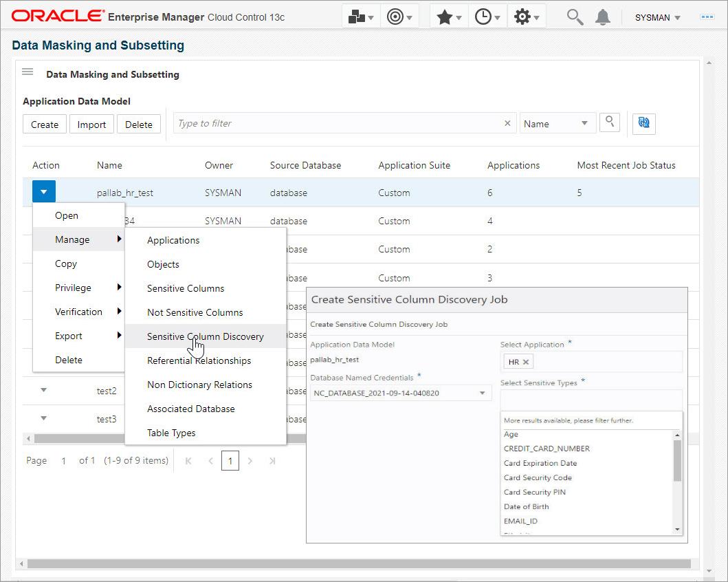Open the Setup gear menu
Screen dimensions: 728x582
(527, 17)
